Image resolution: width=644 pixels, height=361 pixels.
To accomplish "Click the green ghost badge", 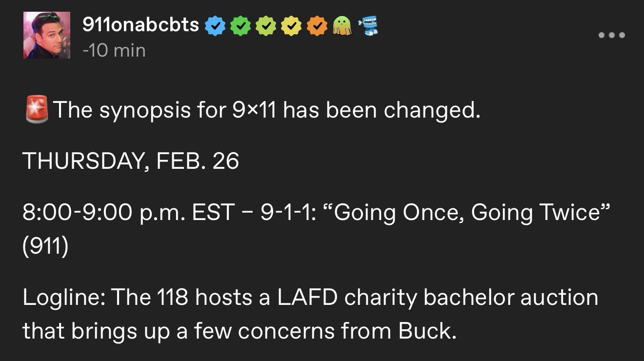I will (x=342, y=25).
